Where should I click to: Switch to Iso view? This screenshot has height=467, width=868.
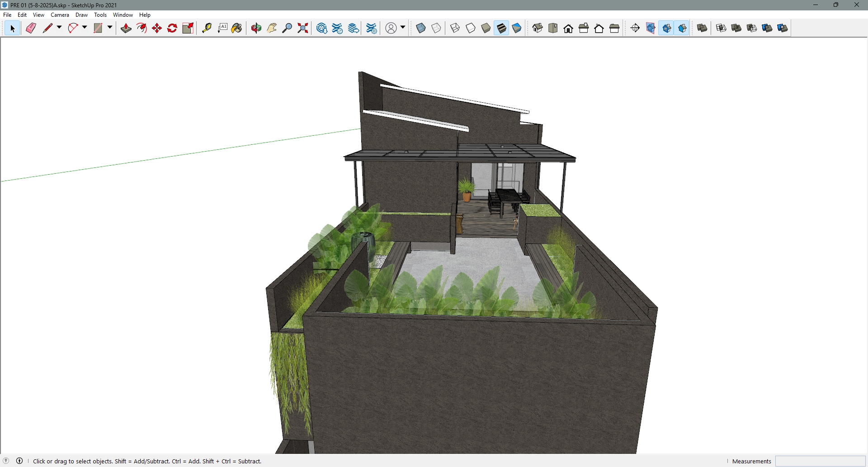click(x=538, y=28)
